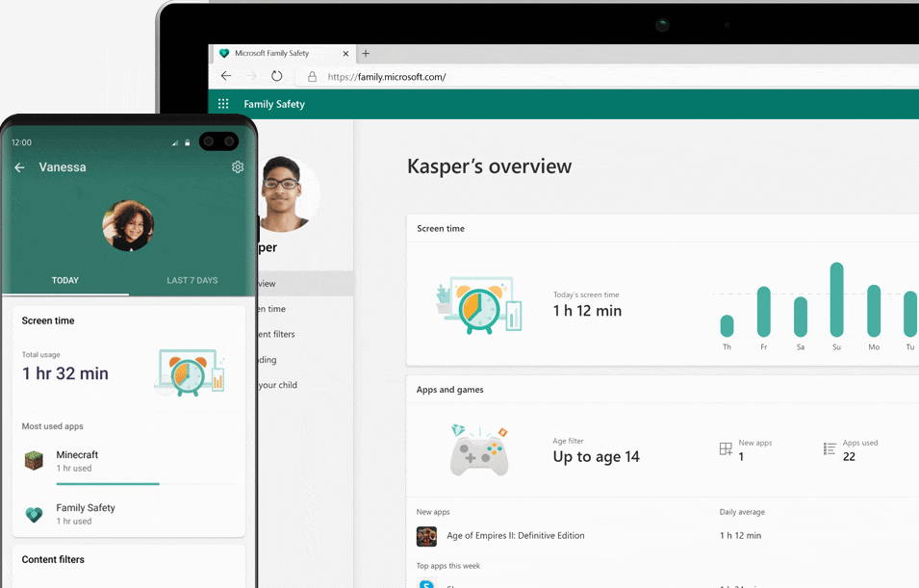Click the Age of Empires II game icon
This screenshot has height=588, width=919.
(x=426, y=535)
